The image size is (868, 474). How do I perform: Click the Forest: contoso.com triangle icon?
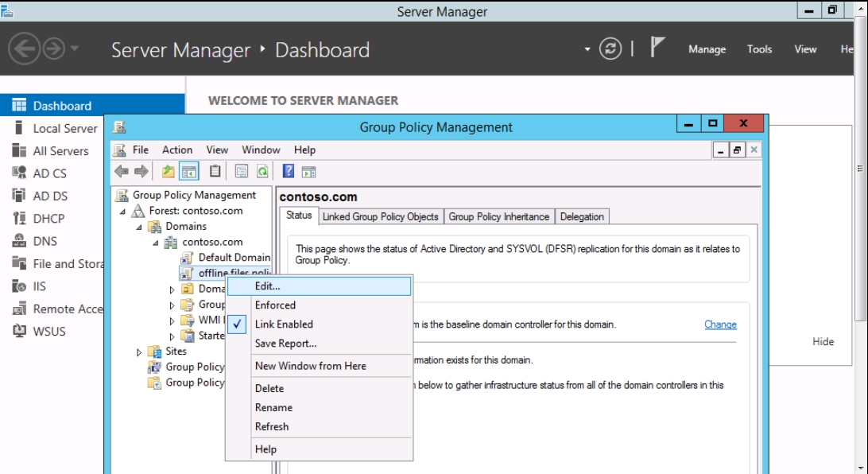[138, 211]
